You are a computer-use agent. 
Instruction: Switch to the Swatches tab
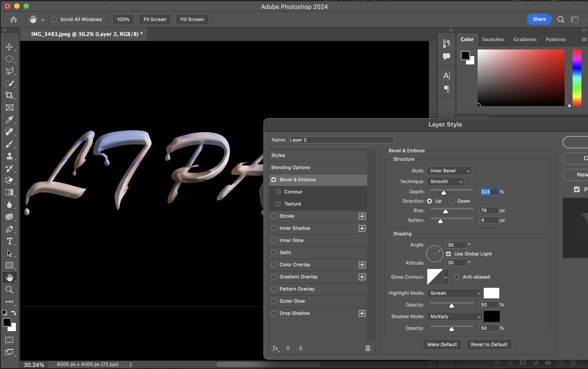(493, 39)
